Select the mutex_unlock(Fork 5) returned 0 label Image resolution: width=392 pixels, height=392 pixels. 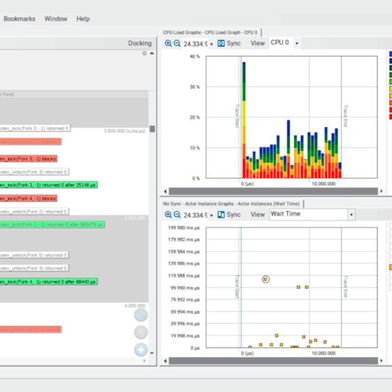pos(34,255)
